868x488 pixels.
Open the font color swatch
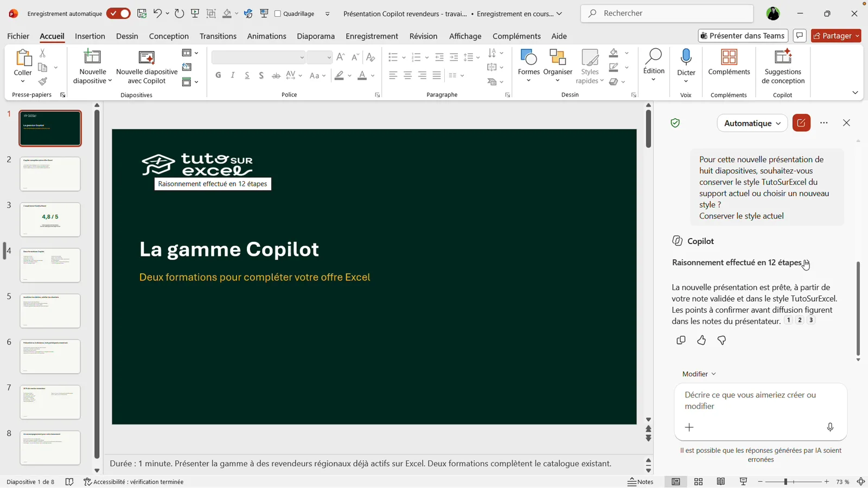tap(362, 75)
